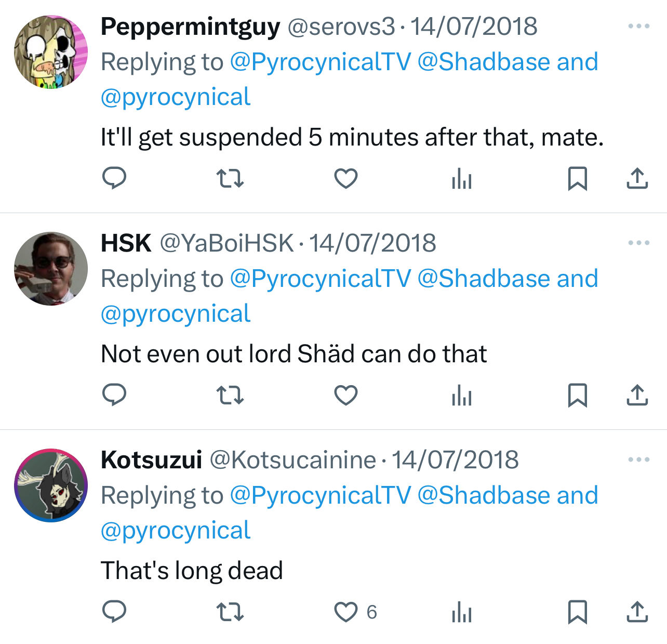Open more options on Peppermintguy's tweet

[x=638, y=26]
